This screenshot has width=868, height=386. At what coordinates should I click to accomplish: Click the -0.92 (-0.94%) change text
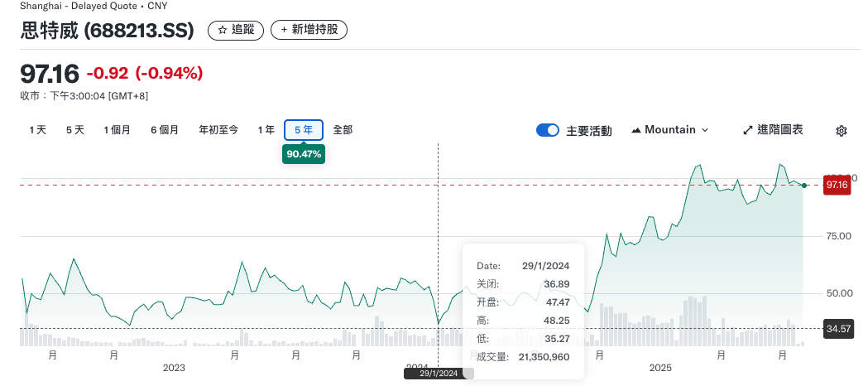pos(145,73)
